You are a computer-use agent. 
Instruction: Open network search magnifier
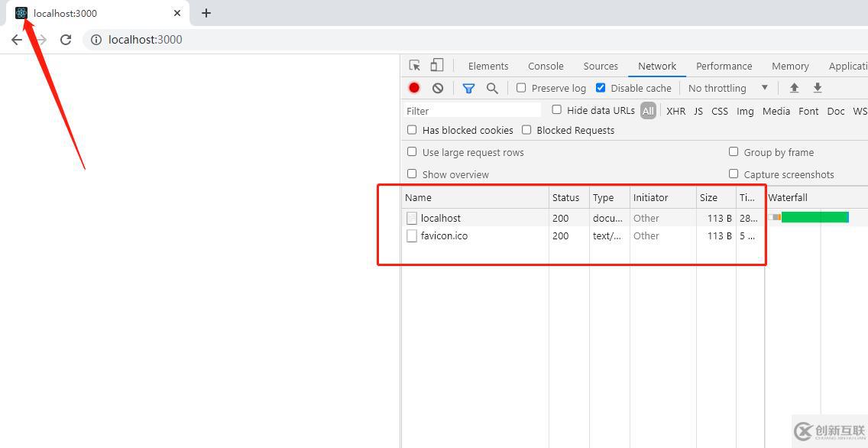pyautogui.click(x=492, y=88)
